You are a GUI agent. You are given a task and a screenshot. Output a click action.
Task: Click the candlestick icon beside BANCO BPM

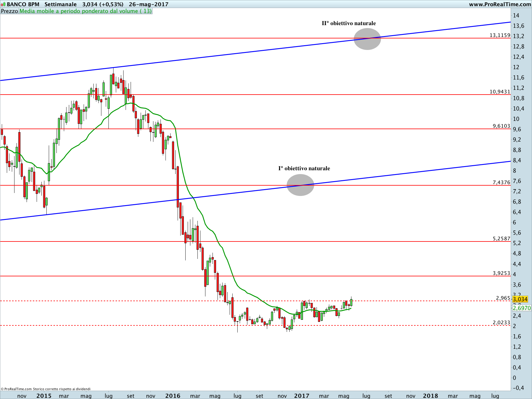(3, 4)
